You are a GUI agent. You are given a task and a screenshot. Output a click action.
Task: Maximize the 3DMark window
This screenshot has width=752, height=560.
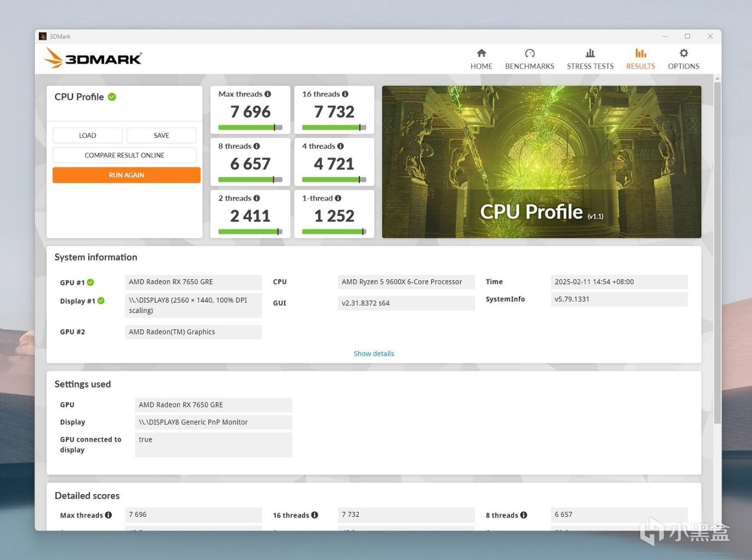click(688, 37)
